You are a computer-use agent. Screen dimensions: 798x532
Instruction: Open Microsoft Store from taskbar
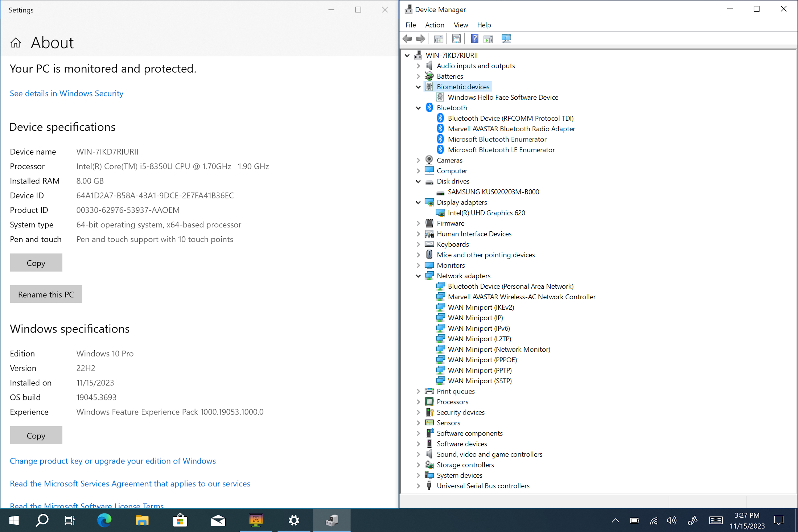(180, 521)
